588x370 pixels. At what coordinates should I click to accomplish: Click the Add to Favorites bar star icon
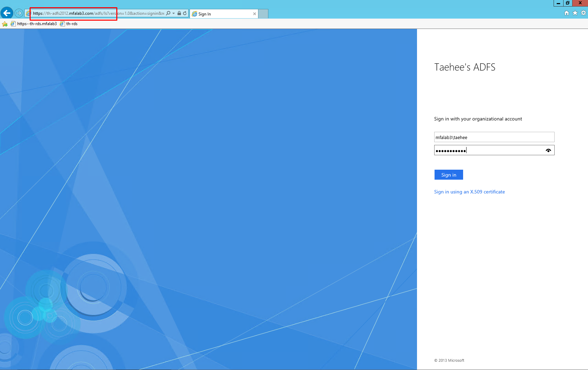(5, 24)
